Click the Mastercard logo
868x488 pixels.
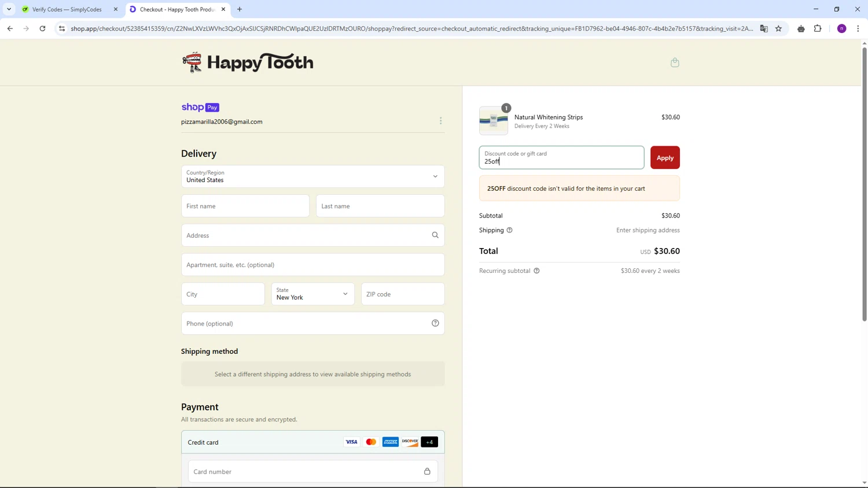point(371,442)
